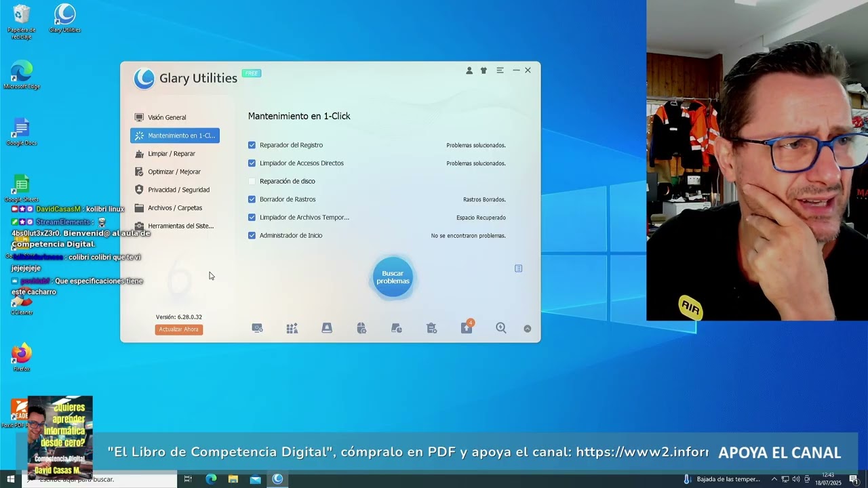
Task: Open the quick search magnifier icon in bottom toolbar
Action: point(501,328)
